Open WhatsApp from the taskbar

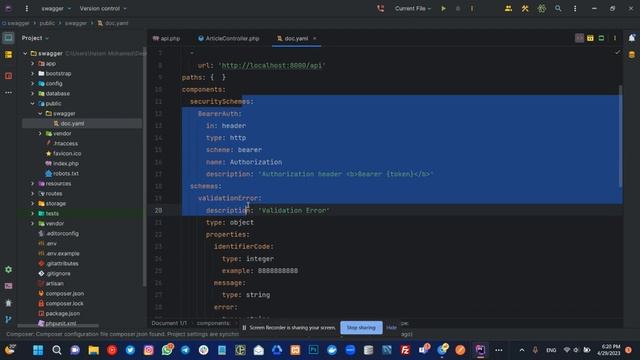click(167, 350)
